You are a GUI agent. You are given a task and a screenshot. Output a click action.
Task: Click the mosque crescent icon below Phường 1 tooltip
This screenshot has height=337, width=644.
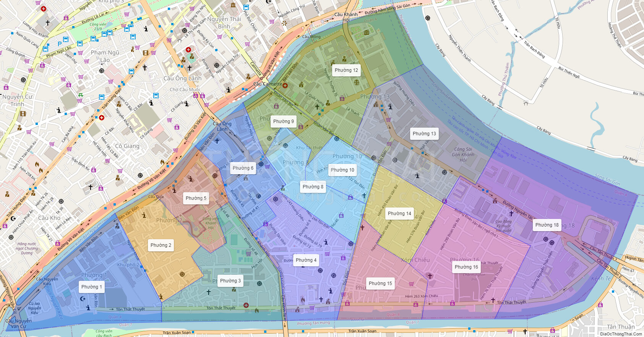pyautogui.click(x=83, y=299)
